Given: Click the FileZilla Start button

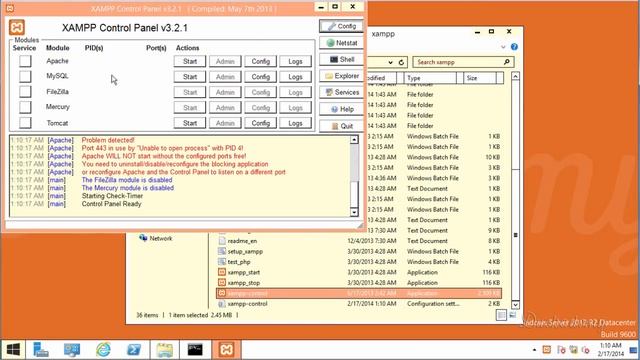Looking at the screenshot, I should tap(190, 92).
